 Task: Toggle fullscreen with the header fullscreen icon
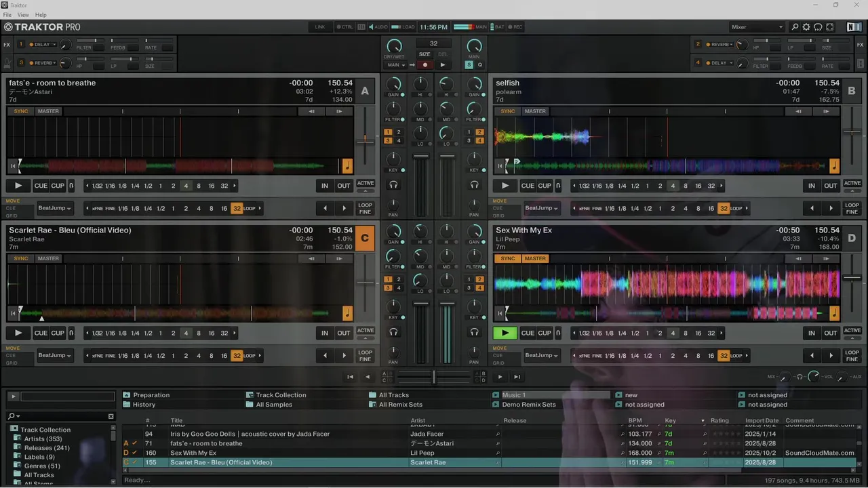point(830,27)
